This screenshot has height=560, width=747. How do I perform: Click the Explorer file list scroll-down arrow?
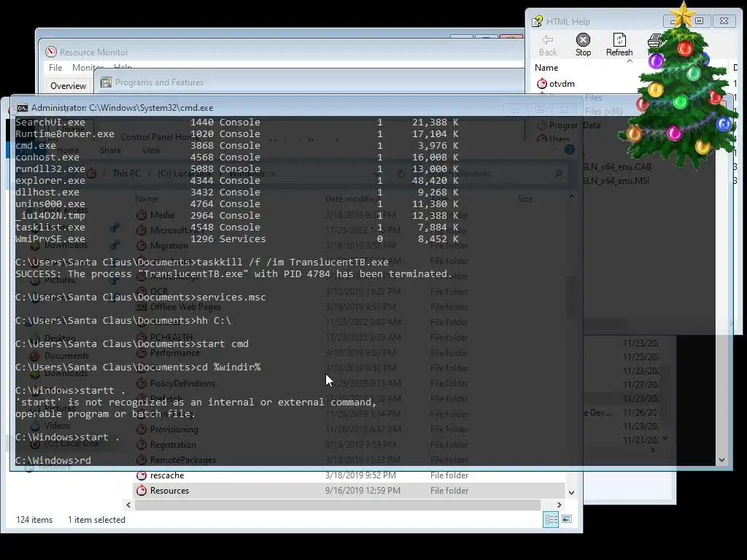pyautogui.click(x=572, y=492)
